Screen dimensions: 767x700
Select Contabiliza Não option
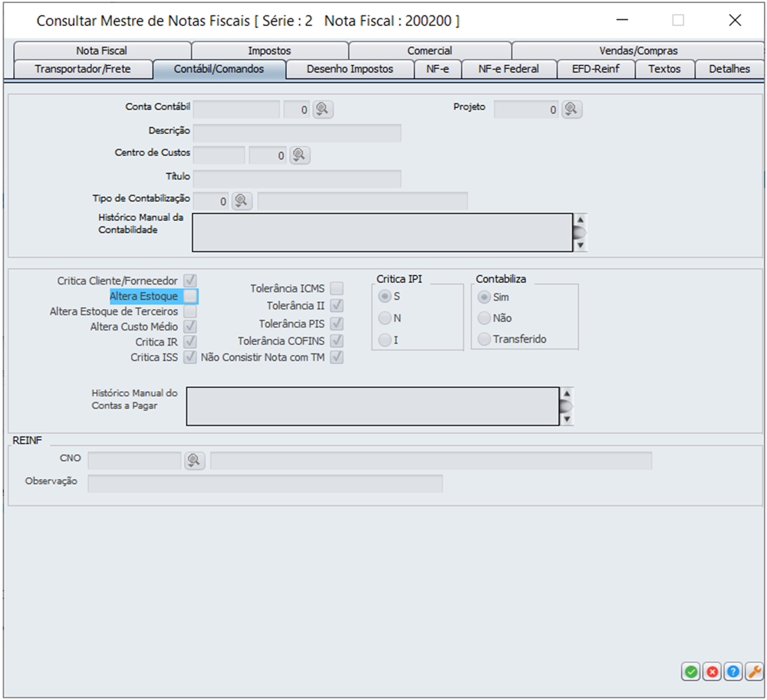point(484,318)
